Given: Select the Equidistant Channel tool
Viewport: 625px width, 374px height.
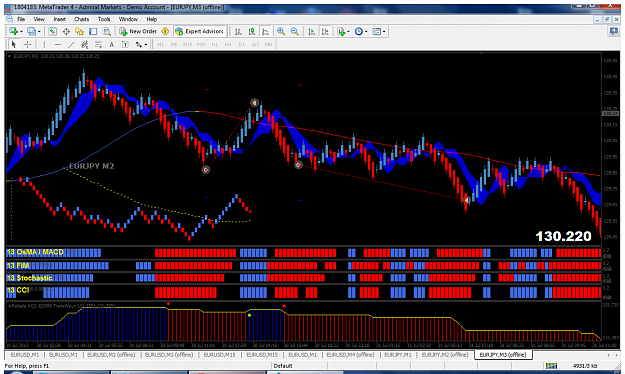Looking at the screenshot, I should tap(85, 44).
